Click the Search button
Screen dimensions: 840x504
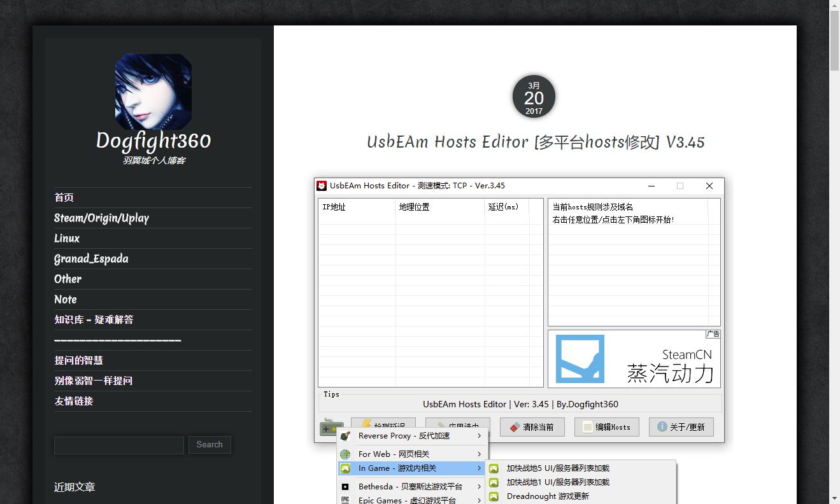point(210,445)
